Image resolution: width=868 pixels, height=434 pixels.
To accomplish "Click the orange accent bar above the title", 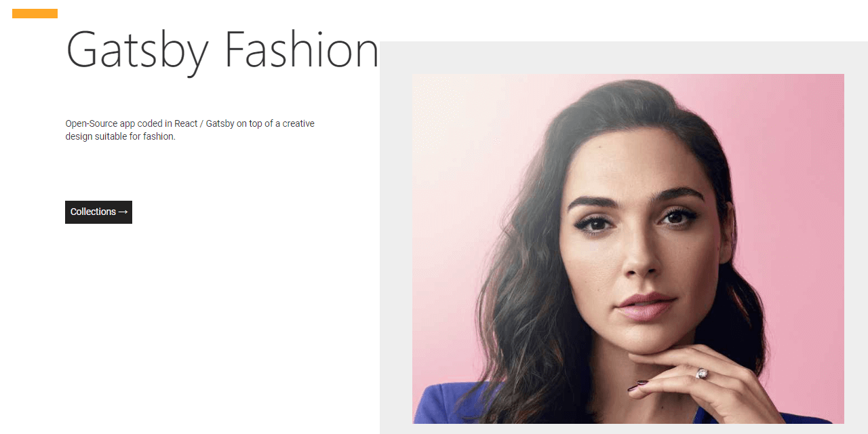I will (x=35, y=14).
